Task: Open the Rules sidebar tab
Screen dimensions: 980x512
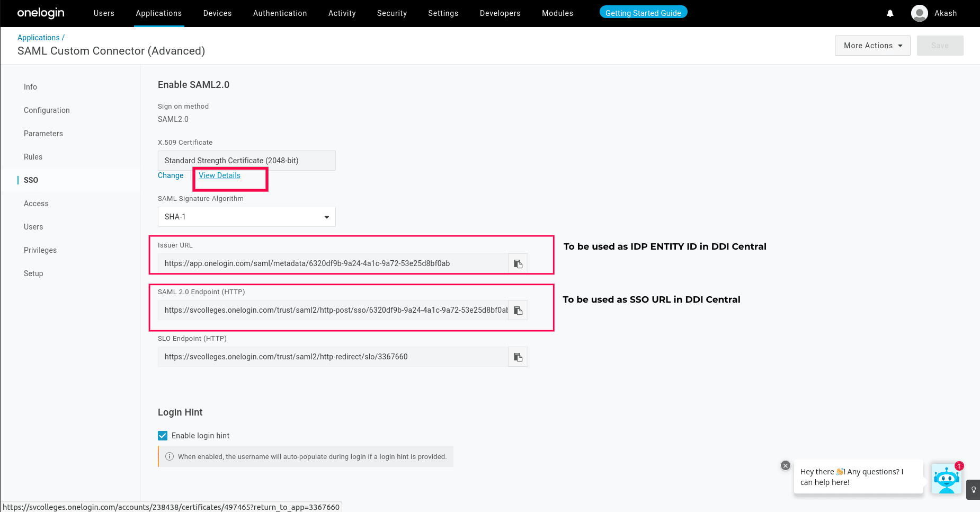Action: (33, 157)
